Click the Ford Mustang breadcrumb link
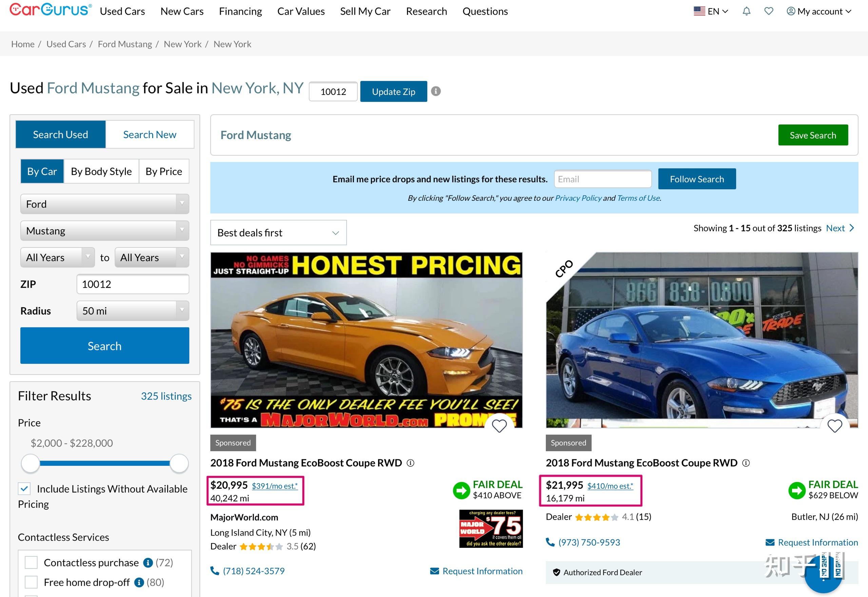This screenshot has height=597, width=868. click(x=125, y=44)
